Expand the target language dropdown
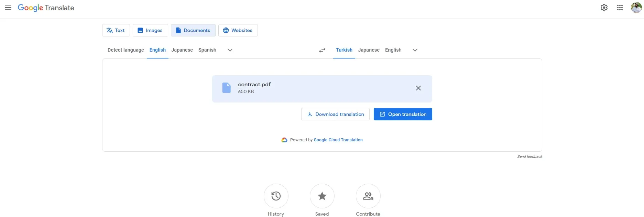Image resolution: width=644 pixels, height=217 pixels. 415,50
